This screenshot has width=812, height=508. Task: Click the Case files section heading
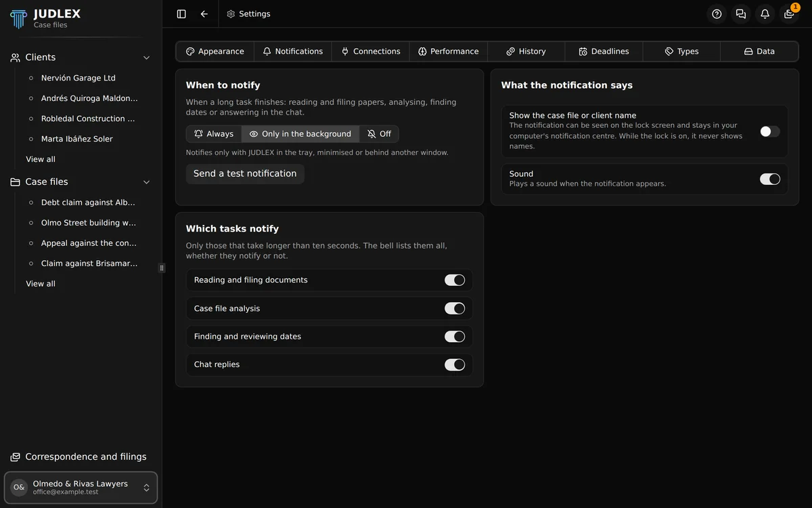pyautogui.click(x=47, y=182)
